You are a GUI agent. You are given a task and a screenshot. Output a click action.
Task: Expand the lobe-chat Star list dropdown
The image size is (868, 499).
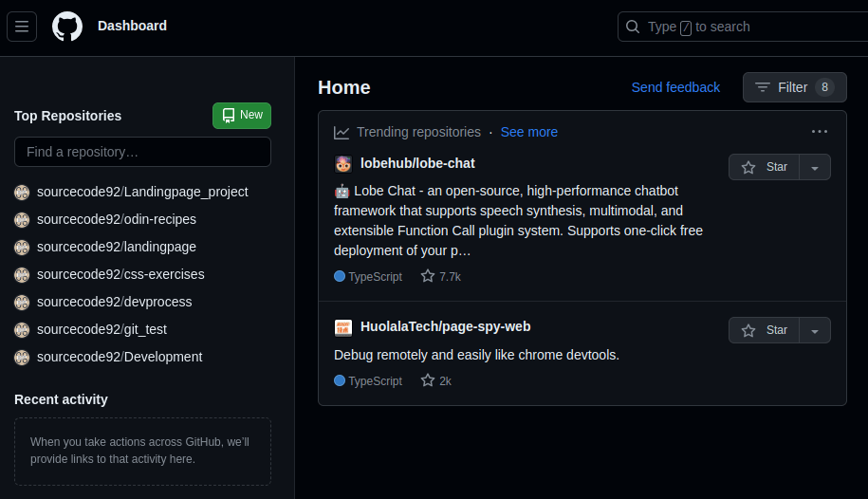click(815, 167)
